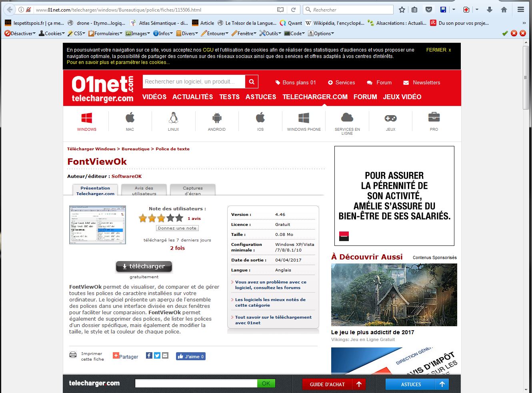Click the browser reload icon
This screenshot has height=393, width=532.
coord(293,10)
